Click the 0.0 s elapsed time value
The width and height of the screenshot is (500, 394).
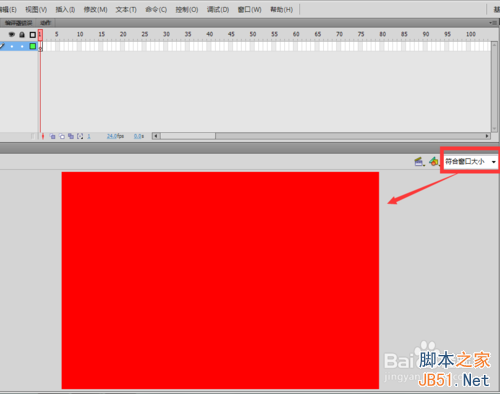point(139,136)
